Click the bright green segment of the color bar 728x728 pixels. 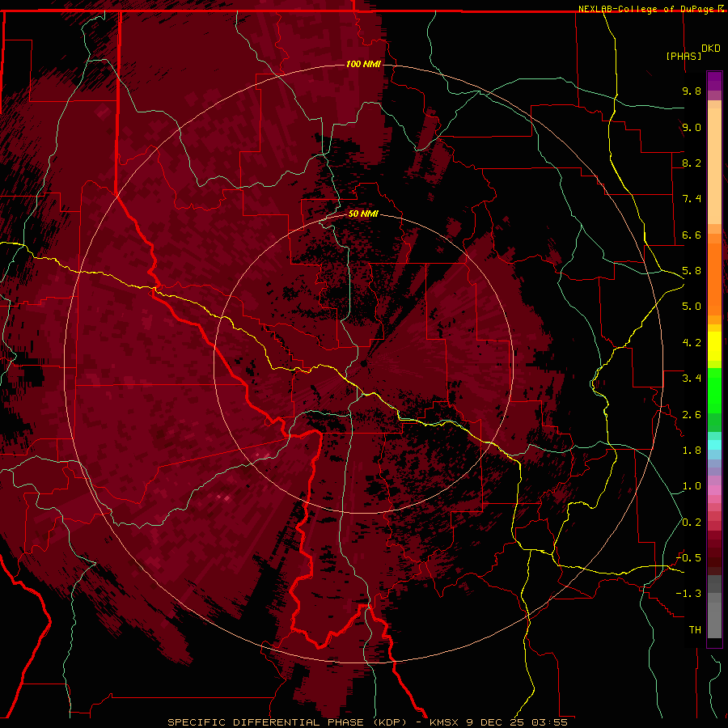coord(714,390)
